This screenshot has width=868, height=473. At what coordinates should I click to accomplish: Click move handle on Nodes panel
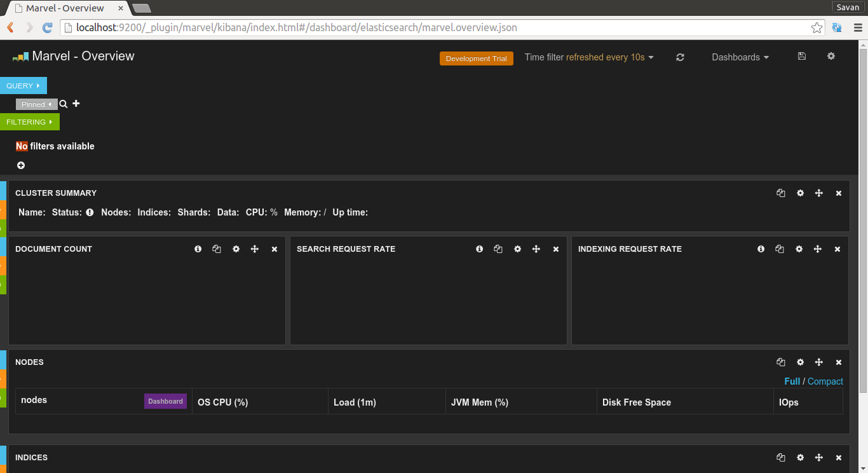pyautogui.click(x=819, y=362)
